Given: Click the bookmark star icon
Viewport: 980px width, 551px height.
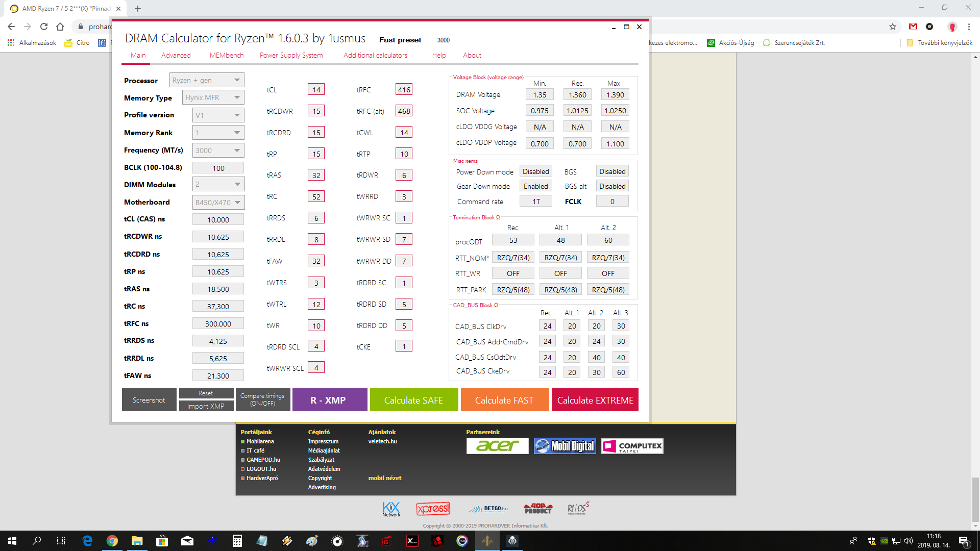Looking at the screenshot, I should [x=892, y=27].
